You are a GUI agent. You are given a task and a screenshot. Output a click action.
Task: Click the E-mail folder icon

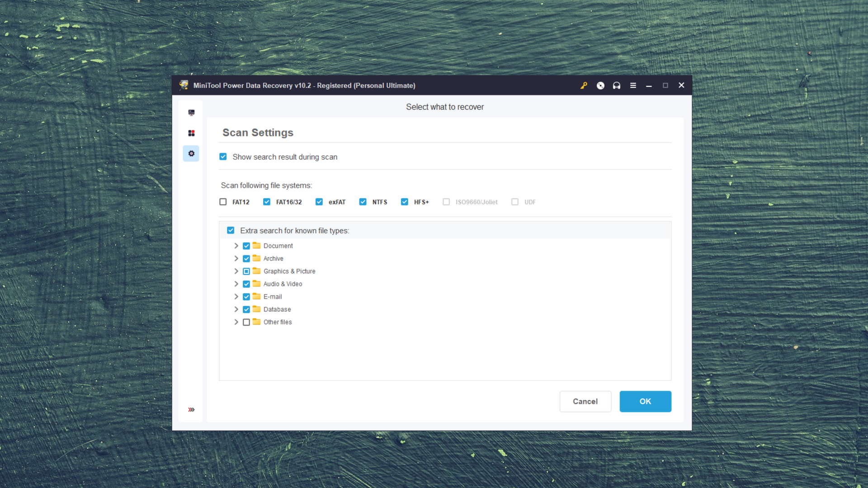pyautogui.click(x=257, y=296)
